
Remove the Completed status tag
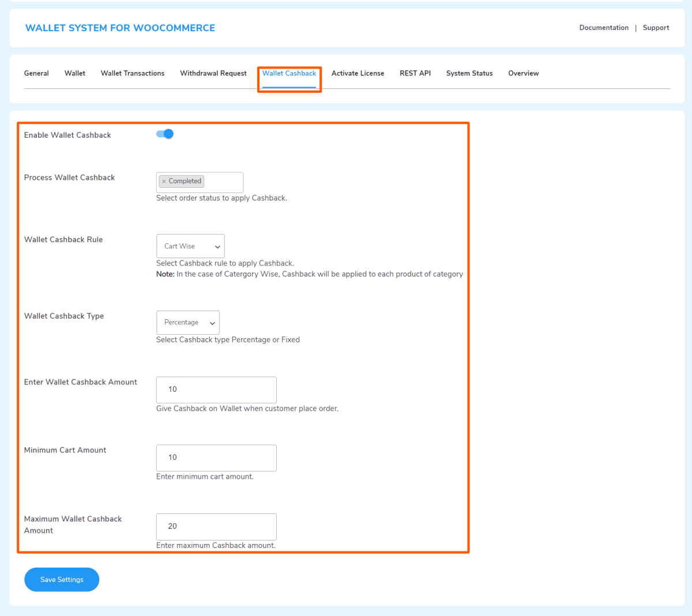[164, 182]
